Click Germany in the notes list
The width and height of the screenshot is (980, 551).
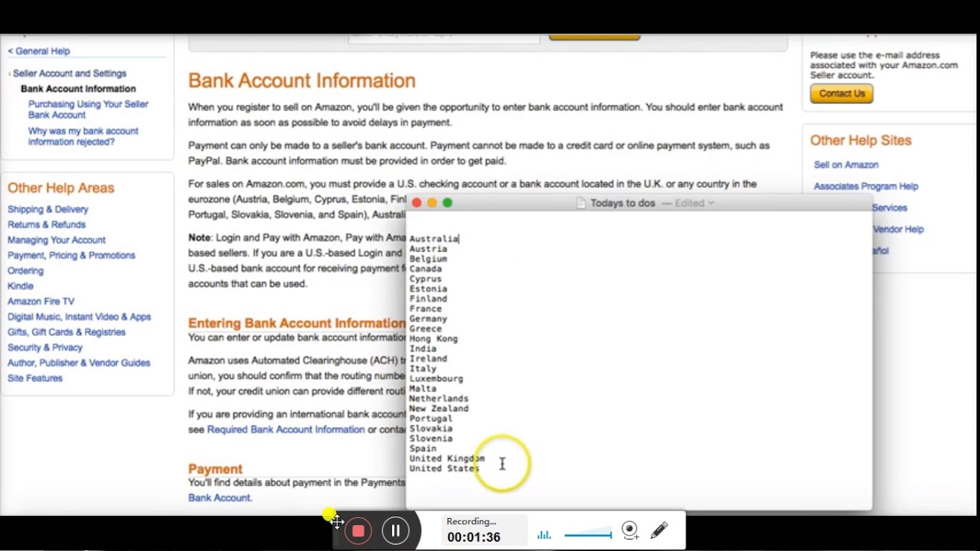(x=428, y=318)
